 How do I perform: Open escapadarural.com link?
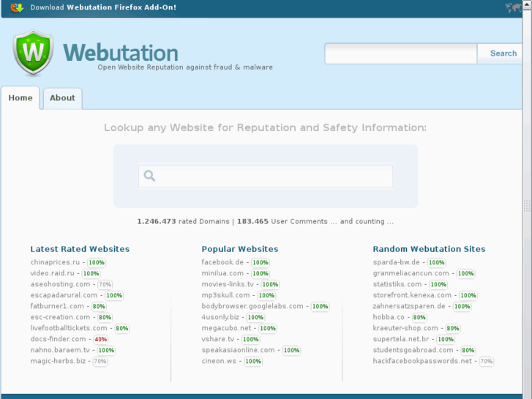pyautogui.click(x=64, y=295)
